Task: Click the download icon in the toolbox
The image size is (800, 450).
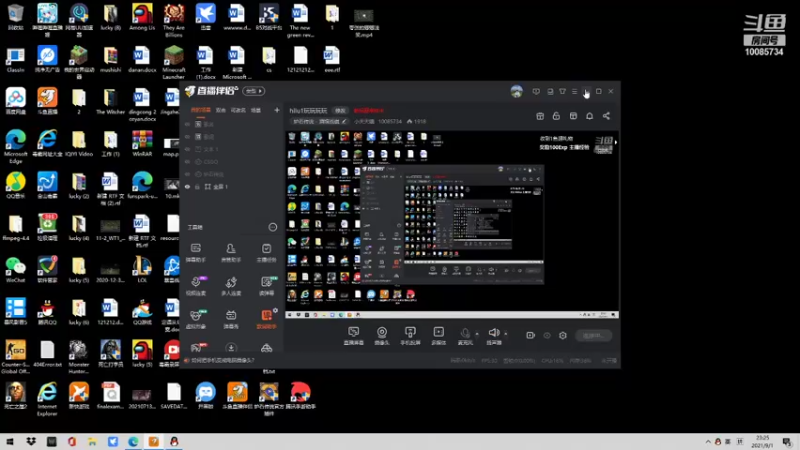Action: [x=231, y=348]
